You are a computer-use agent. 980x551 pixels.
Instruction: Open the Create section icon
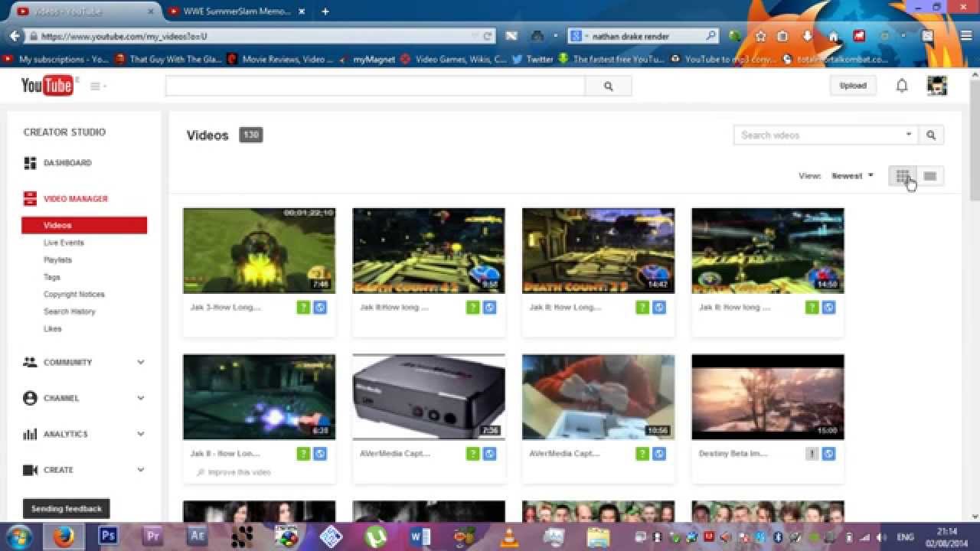coord(30,469)
